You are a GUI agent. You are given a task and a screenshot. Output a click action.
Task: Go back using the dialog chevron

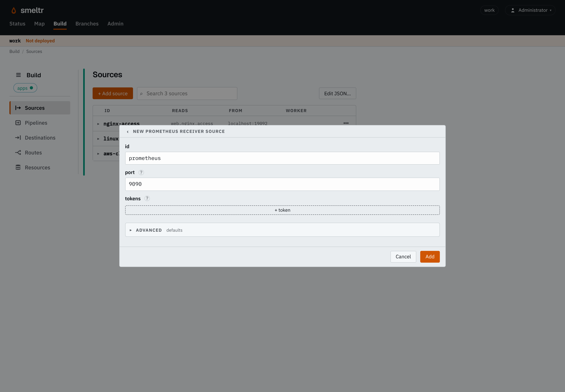128,132
